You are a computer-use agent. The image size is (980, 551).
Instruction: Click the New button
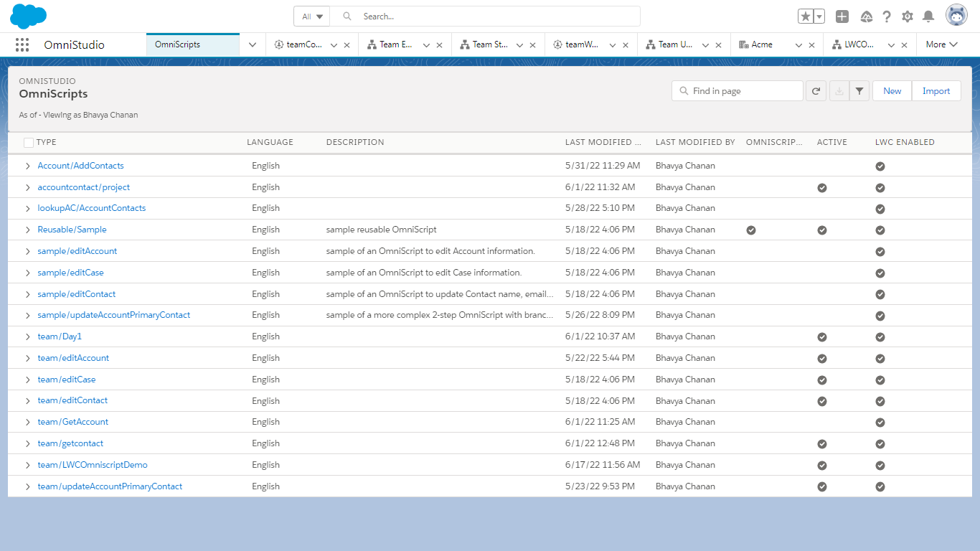coord(892,91)
